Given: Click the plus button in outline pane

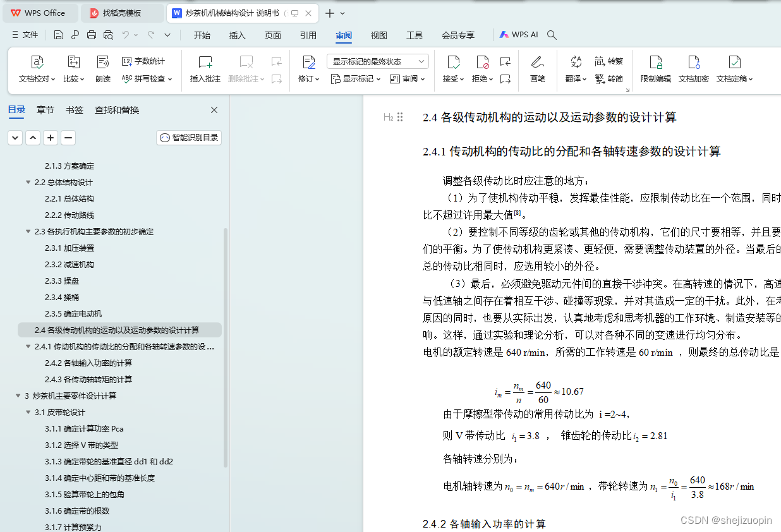Looking at the screenshot, I should [51, 138].
